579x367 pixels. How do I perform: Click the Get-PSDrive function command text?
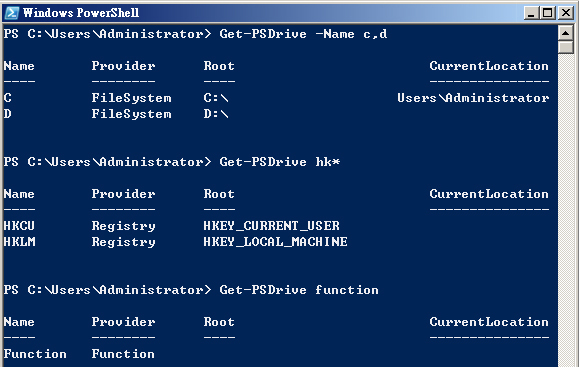click(299, 290)
